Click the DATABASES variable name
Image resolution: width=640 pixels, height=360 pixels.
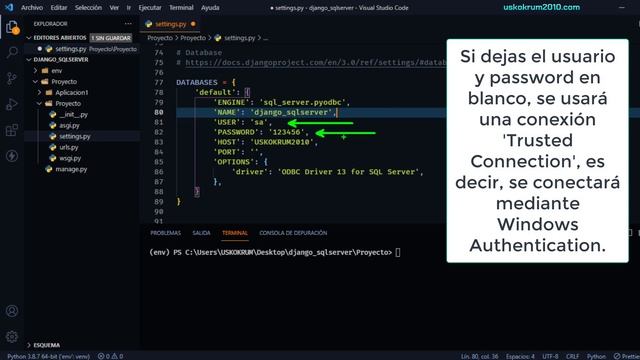[x=197, y=82]
